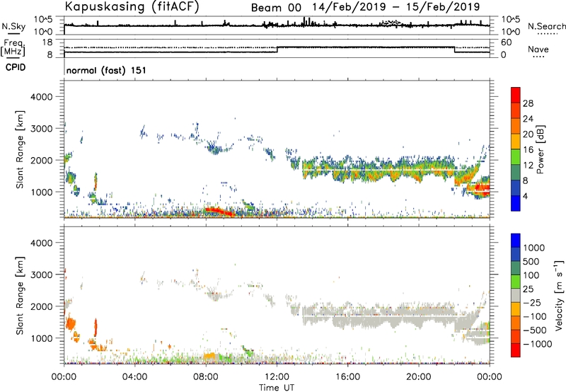
Task: Click the Slant Range [km] label of power panel
Action: click(x=20, y=149)
